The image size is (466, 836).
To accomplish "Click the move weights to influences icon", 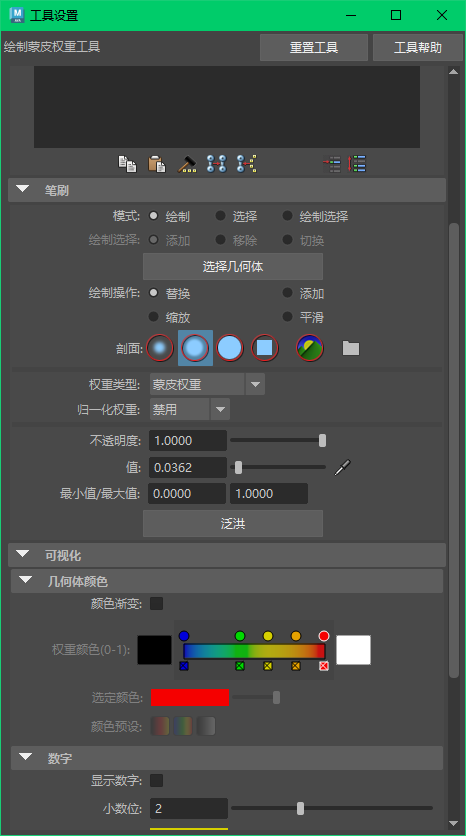I will click(216, 164).
